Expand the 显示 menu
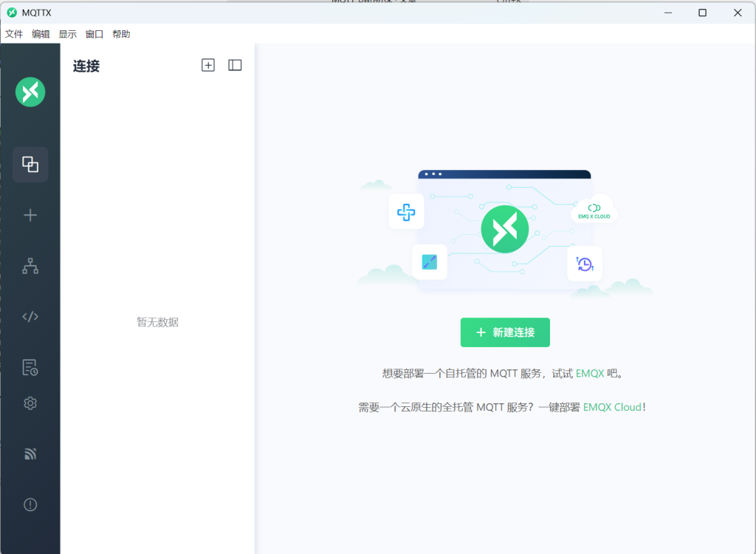 point(68,34)
